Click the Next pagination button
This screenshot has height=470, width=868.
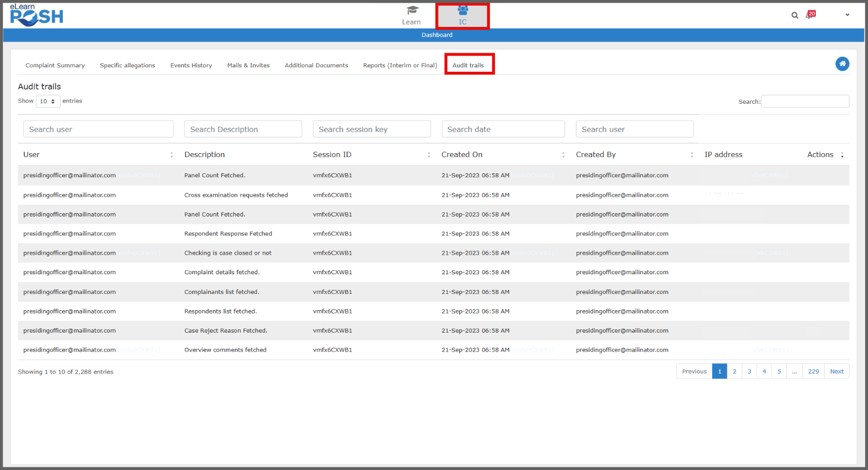click(837, 371)
